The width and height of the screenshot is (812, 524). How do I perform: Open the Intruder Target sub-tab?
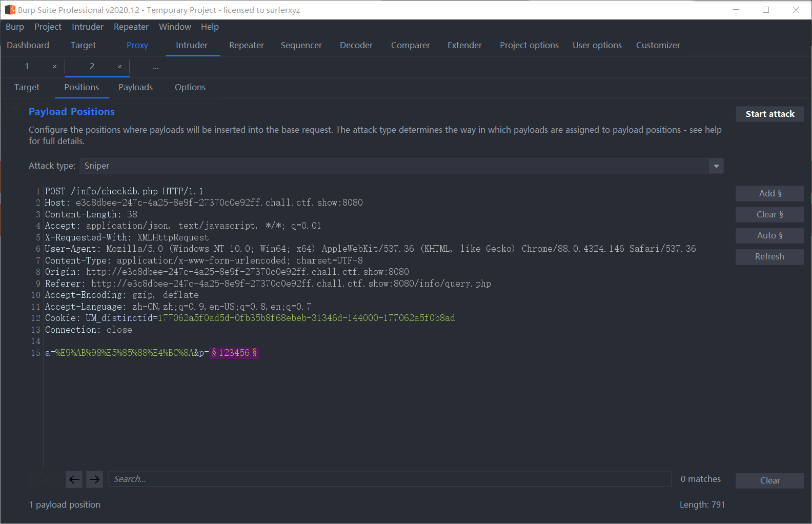[x=27, y=87]
